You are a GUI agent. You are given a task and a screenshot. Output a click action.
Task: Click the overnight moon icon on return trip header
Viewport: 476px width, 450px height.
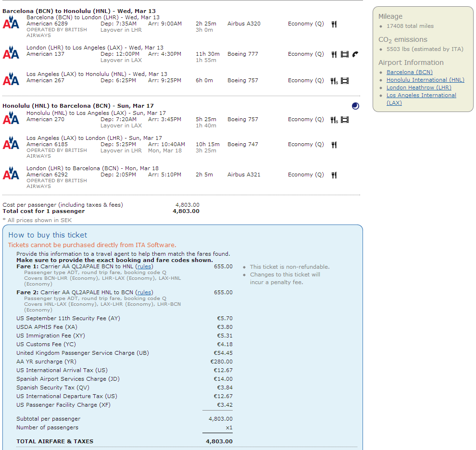click(355, 106)
